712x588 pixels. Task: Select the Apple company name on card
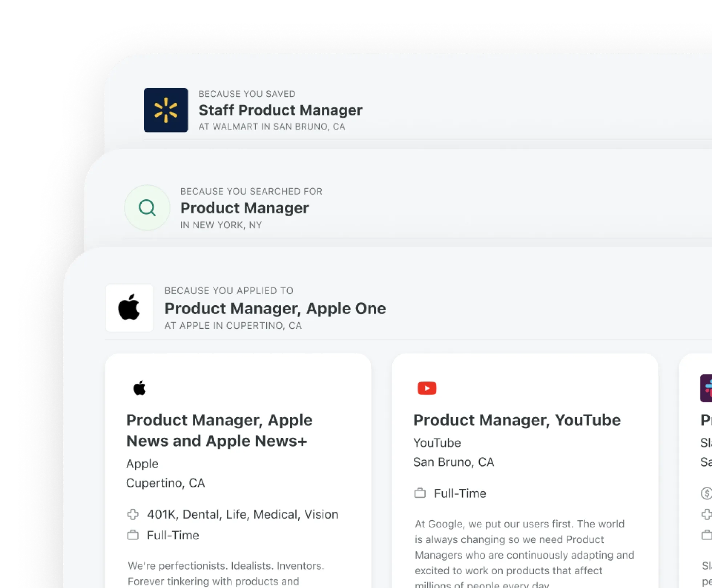[142, 464]
